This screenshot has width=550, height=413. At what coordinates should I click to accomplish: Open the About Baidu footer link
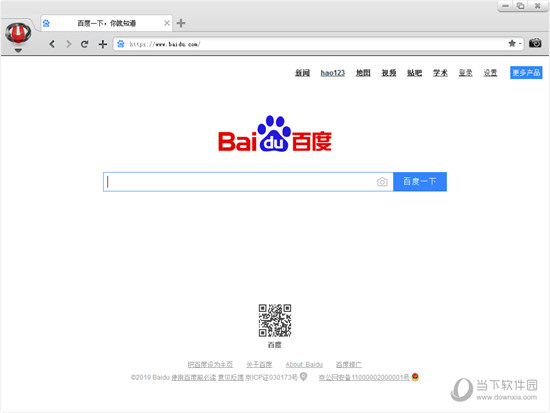tap(304, 365)
